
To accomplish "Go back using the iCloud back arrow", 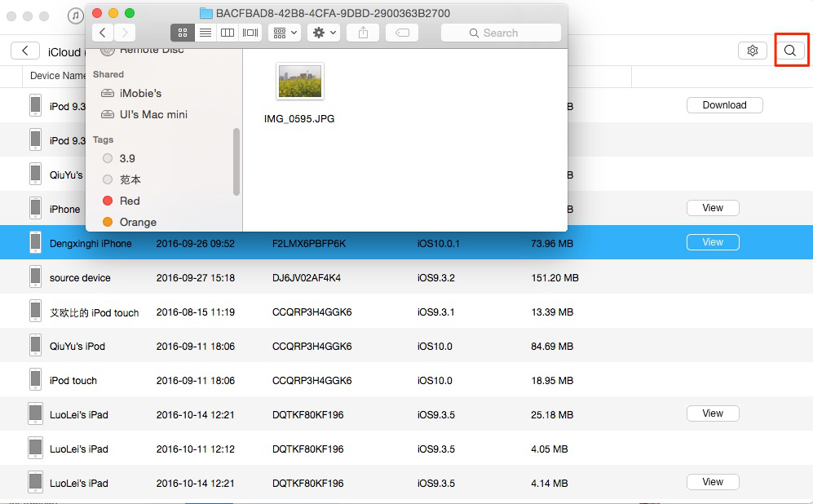I will 25,51.
